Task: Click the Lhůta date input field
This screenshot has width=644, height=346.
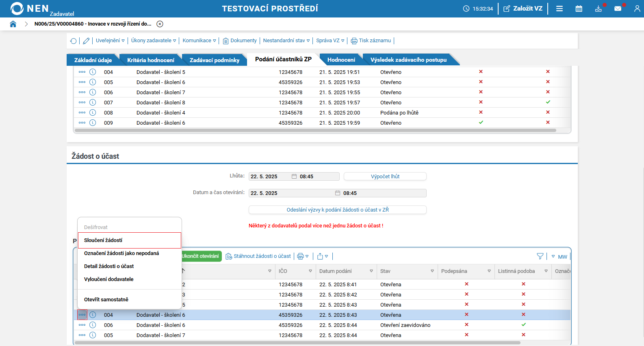Action: (269, 176)
